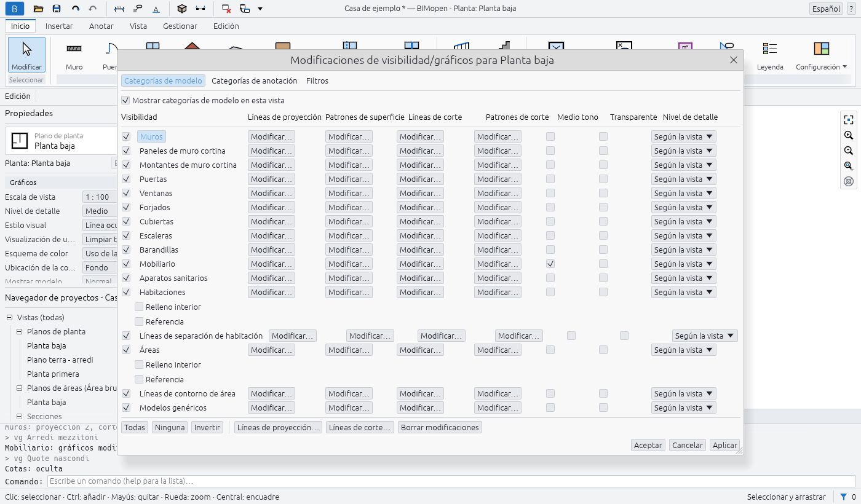Open the Español language selector
Screen dimensions: 861x504
point(826,9)
